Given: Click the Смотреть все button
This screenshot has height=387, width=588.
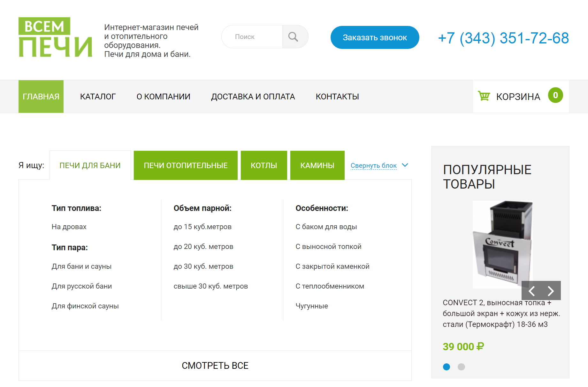Looking at the screenshot, I should (215, 366).
